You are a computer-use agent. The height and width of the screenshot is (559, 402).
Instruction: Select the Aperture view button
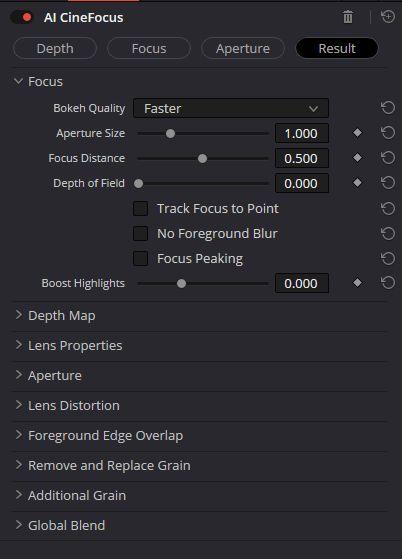coord(243,48)
